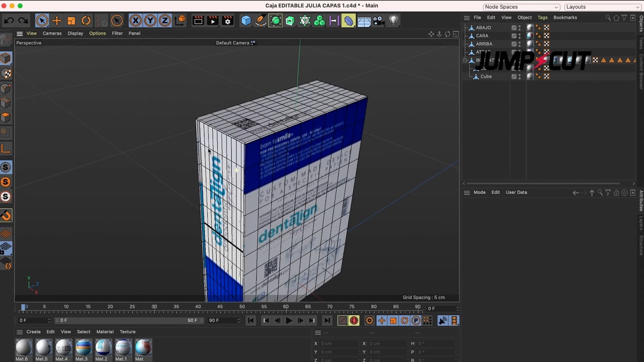Select the Move tool in top toolbar
644x362 pixels.
point(56,21)
